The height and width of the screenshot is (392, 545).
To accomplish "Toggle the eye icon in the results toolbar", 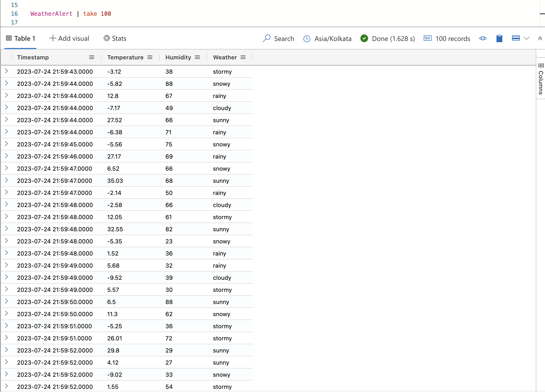I will coord(483,38).
